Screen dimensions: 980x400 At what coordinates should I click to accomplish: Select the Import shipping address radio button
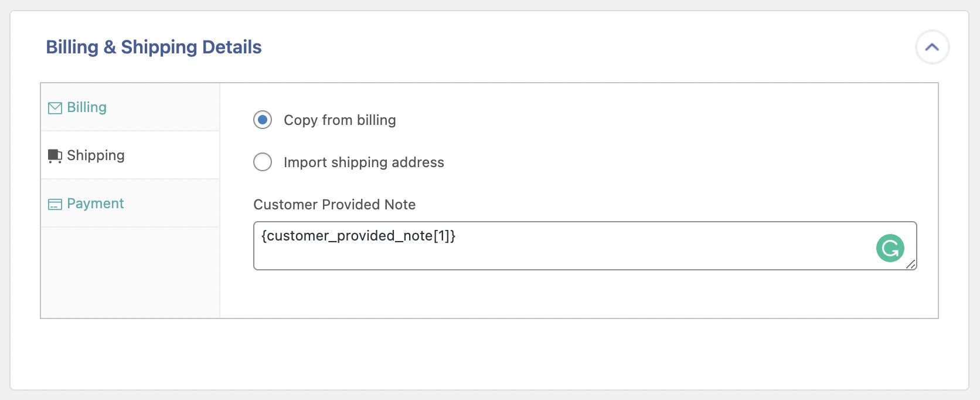click(263, 162)
